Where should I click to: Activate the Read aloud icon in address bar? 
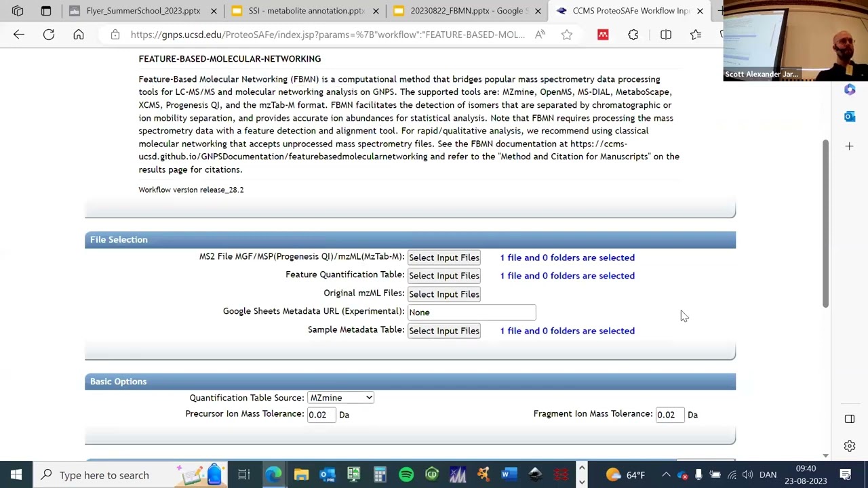click(x=540, y=35)
